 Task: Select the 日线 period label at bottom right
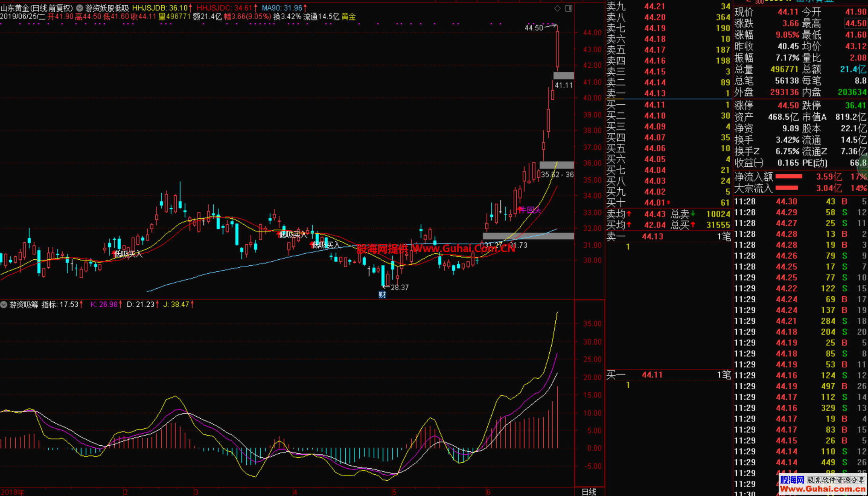point(589,492)
